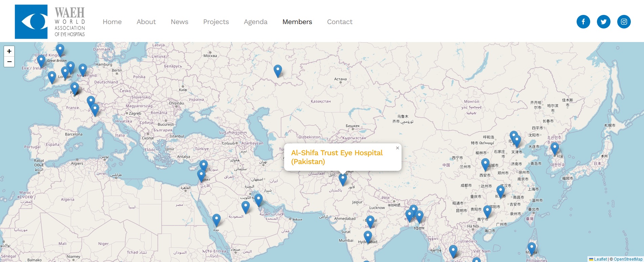Select the map marker near Ireland
The height and width of the screenshot is (262, 644).
(x=41, y=61)
